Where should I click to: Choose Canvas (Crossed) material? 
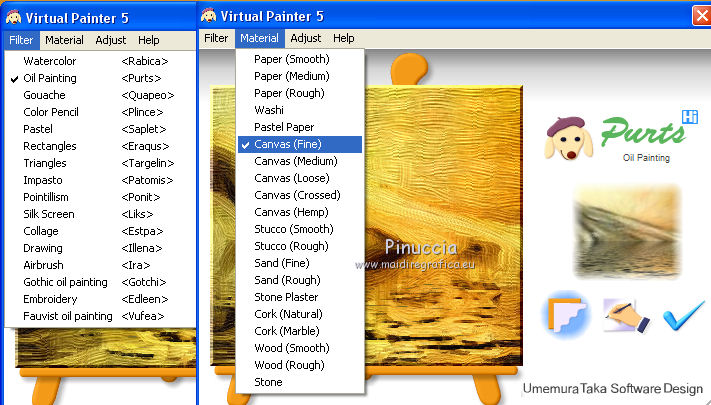tap(300, 195)
